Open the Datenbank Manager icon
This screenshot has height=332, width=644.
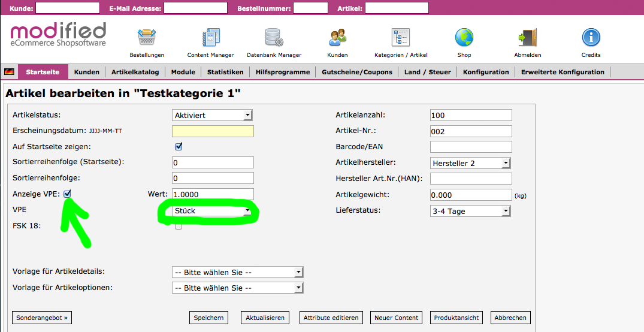274,38
